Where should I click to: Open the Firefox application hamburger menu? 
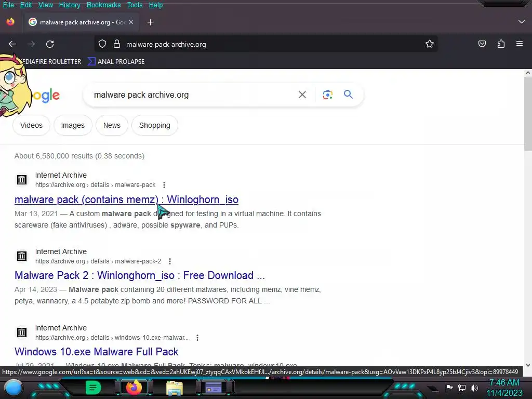(519, 44)
